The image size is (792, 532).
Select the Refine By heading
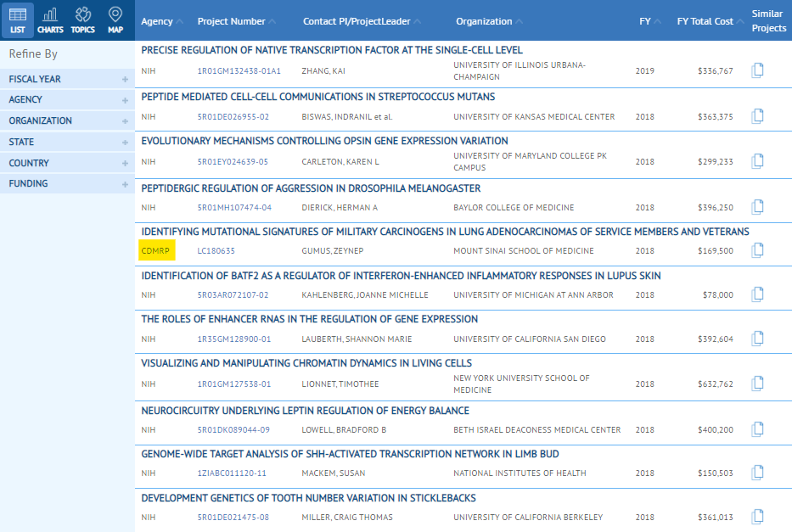[x=33, y=53]
